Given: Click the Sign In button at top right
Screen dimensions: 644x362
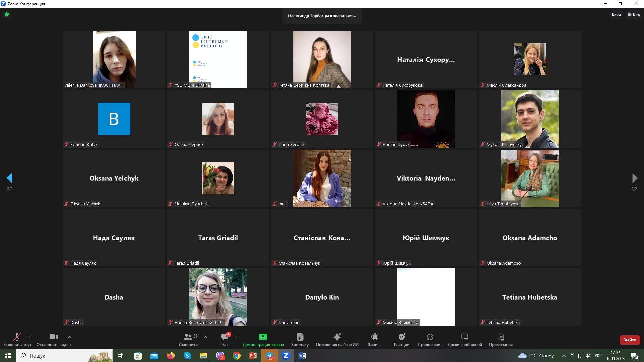Looking at the screenshot, I should pyautogui.click(x=616, y=14).
